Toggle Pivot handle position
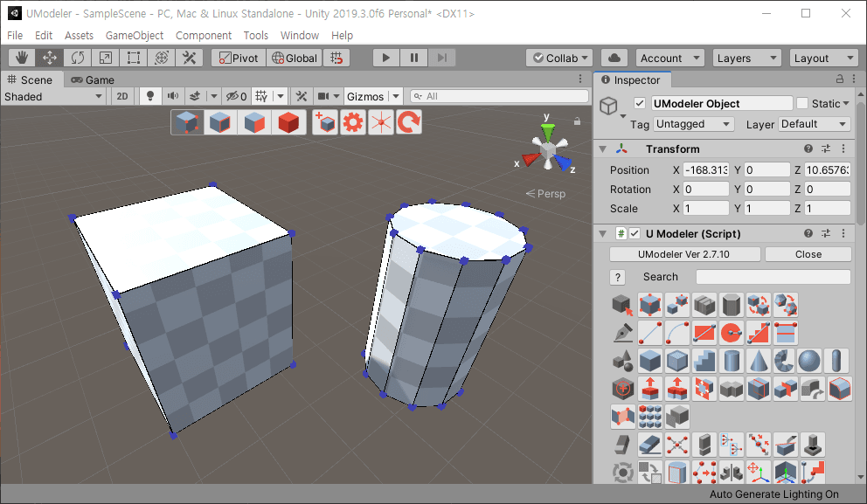 pyautogui.click(x=239, y=58)
